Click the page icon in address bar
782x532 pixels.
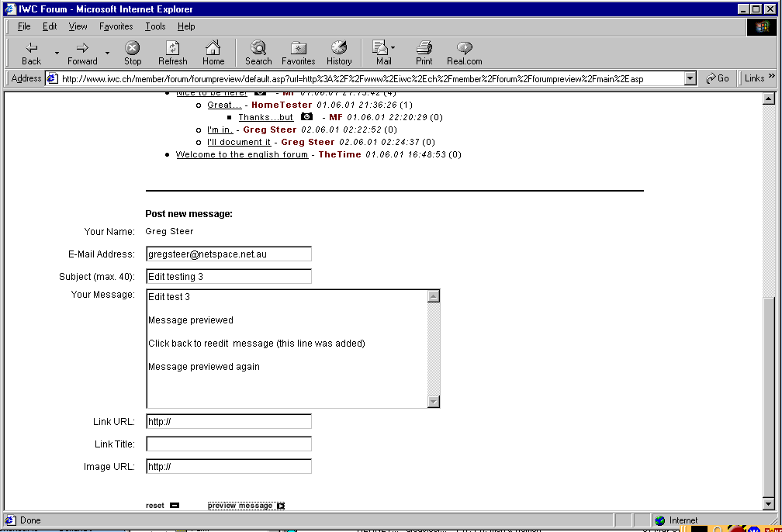[x=53, y=78]
